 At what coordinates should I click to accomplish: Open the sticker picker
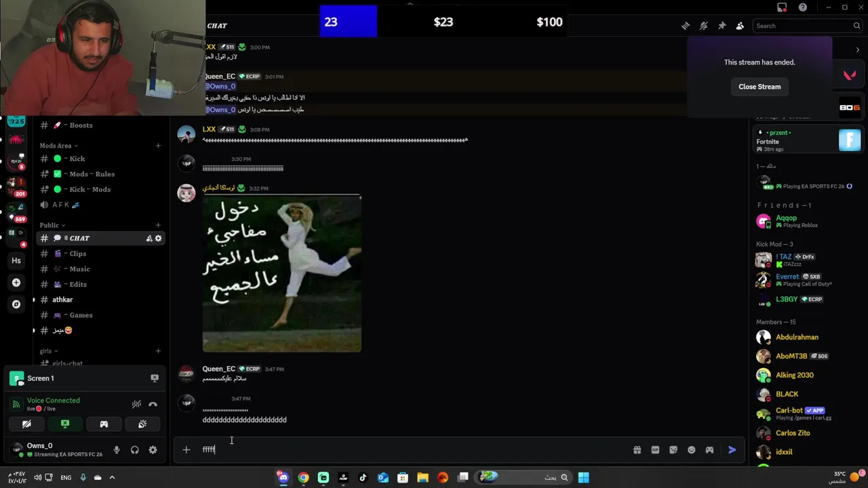[x=673, y=450]
